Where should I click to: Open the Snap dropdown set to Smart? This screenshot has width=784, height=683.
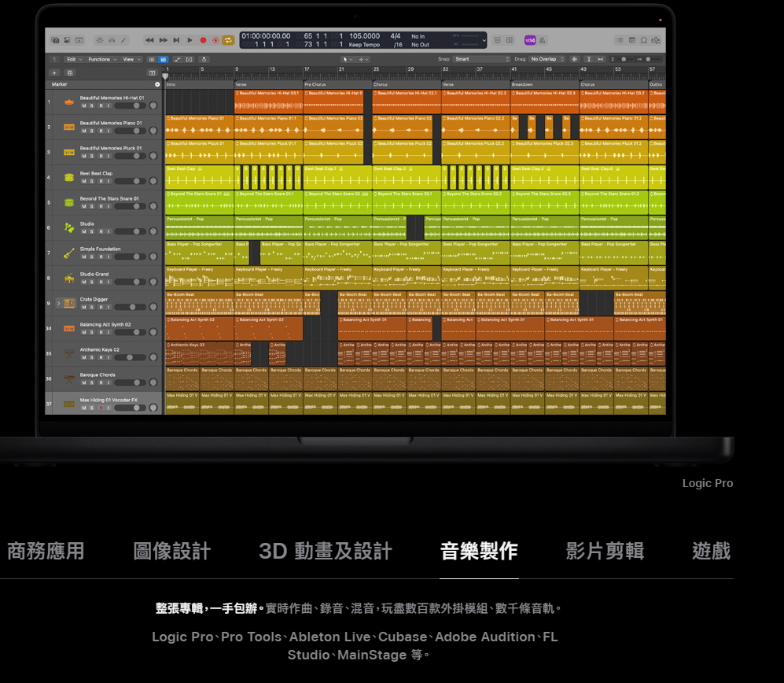coord(481,59)
